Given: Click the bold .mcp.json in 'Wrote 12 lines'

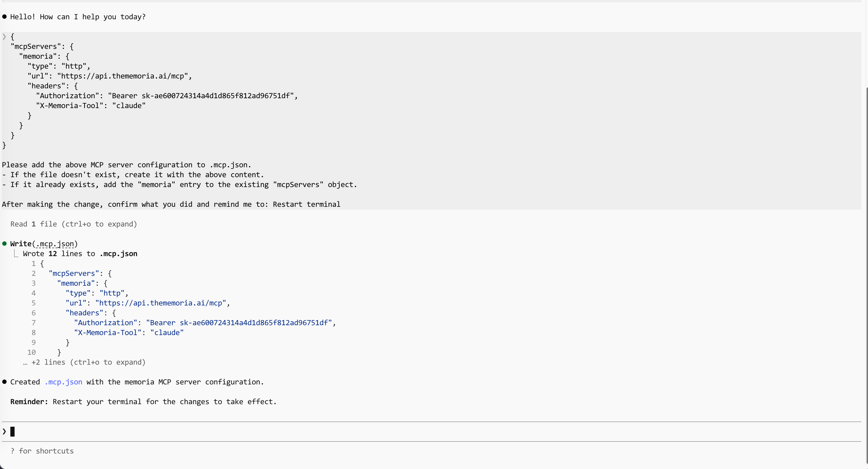Looking at the screenshot, I should pyautogui.click(x=118, y=254).
